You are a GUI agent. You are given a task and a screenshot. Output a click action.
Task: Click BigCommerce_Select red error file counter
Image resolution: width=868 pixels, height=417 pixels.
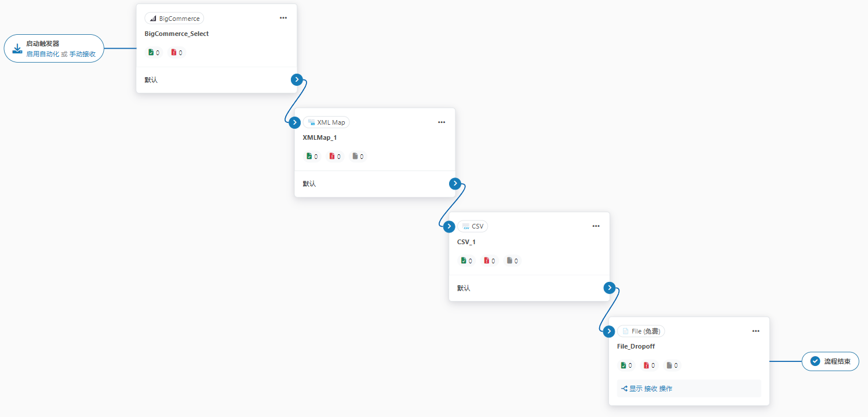point(177,53)
